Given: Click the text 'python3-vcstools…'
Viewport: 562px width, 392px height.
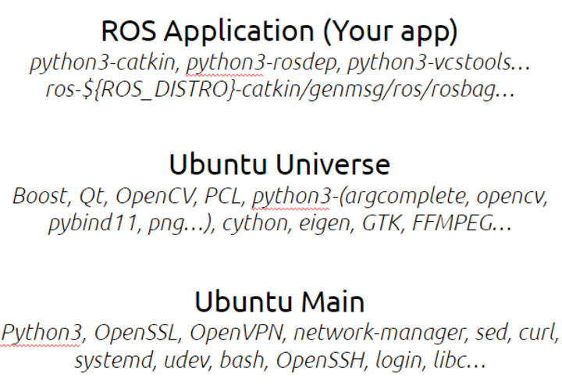Looking at the screenshot, I should click(439, 63).
